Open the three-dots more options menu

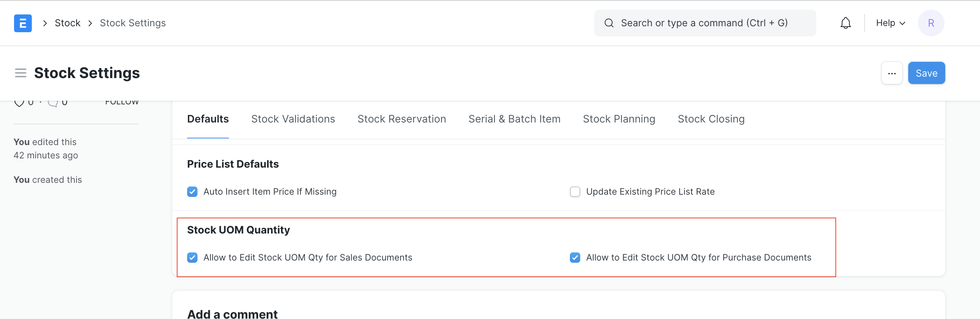point(891,73)
